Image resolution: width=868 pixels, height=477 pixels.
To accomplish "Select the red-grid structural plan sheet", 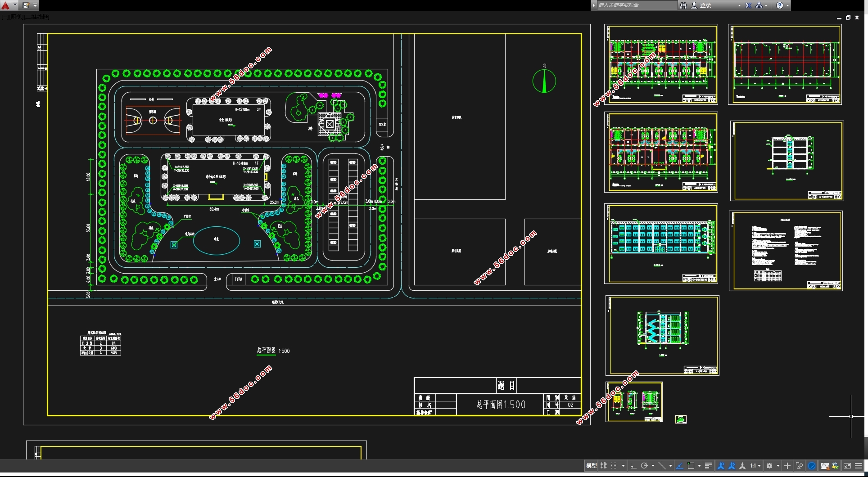I will coord(785,64).
